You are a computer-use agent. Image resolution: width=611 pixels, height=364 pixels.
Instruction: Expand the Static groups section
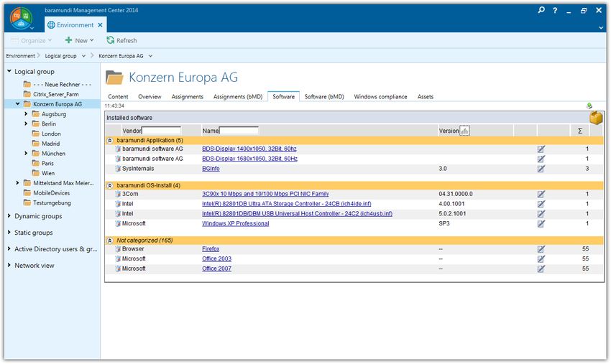pos(9,232)
